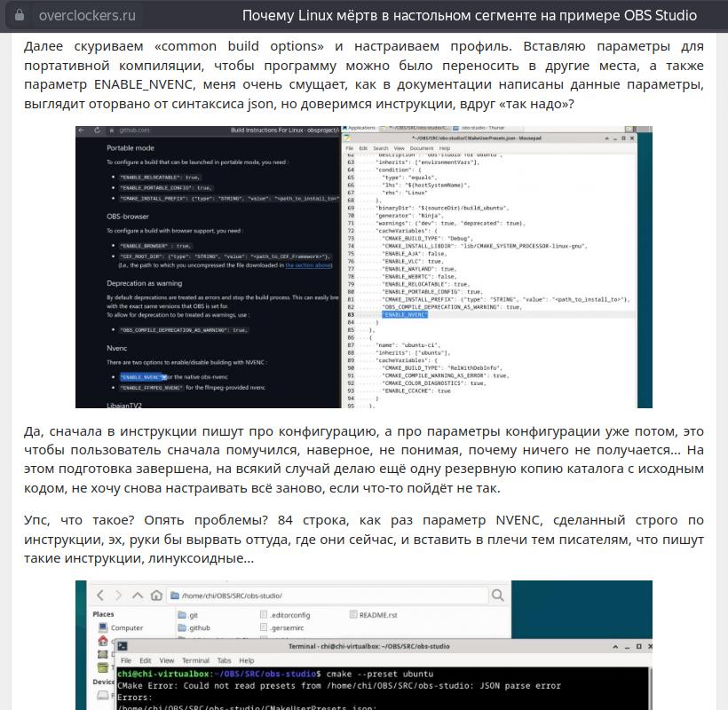The image size is (728, 710).
Task: Follow 'the section above' link in GitHub docs
Action: 308,265
